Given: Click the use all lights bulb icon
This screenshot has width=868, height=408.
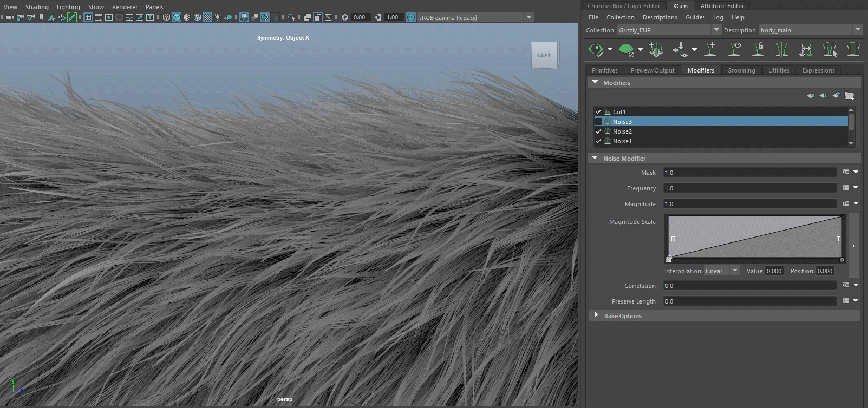Looking at the screenshot, I should tap(218, 17).
